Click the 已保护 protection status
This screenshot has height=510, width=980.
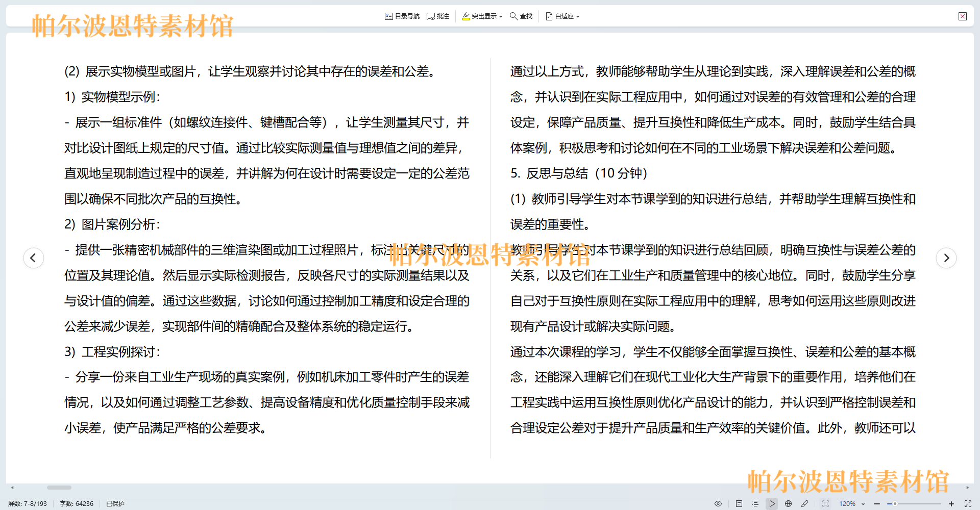(115, 503)
